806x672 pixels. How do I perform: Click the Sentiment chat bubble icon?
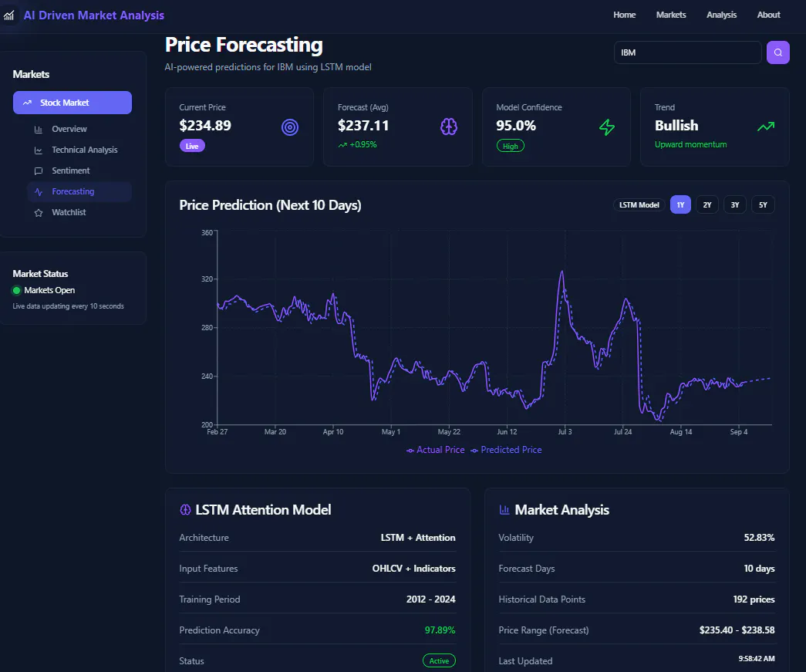[39, 171]
